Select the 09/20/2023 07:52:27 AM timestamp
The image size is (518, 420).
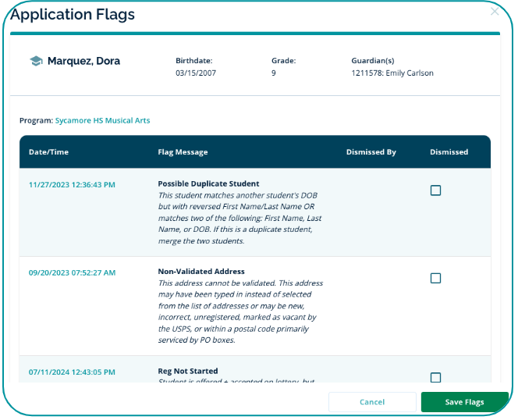[x=72, y=273]
